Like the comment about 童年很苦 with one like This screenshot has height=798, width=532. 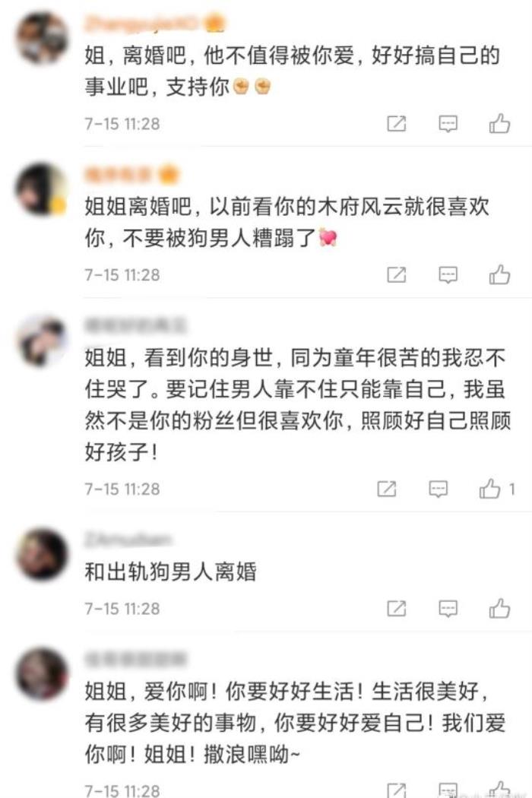click(497, 489)
